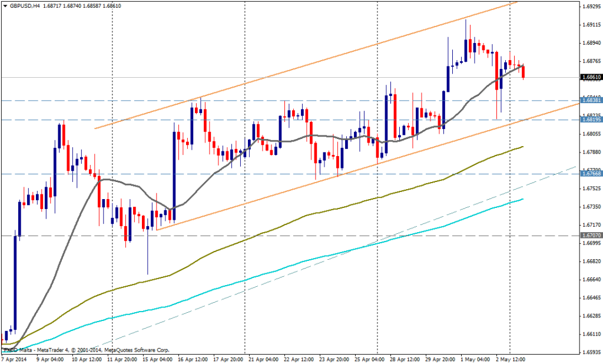Click the blue 1.68381 price level tag
This screenshot has width=603, height=364.
591,101
